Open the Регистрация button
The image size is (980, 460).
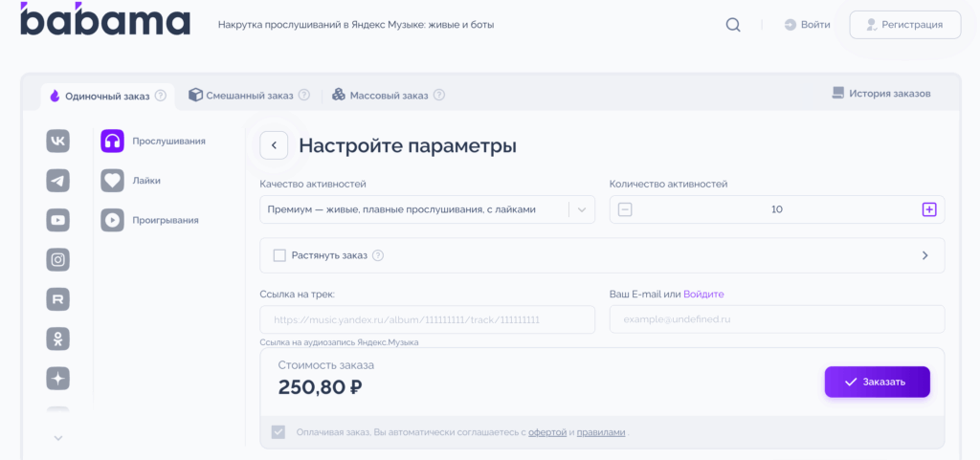[x=904, y=25]
